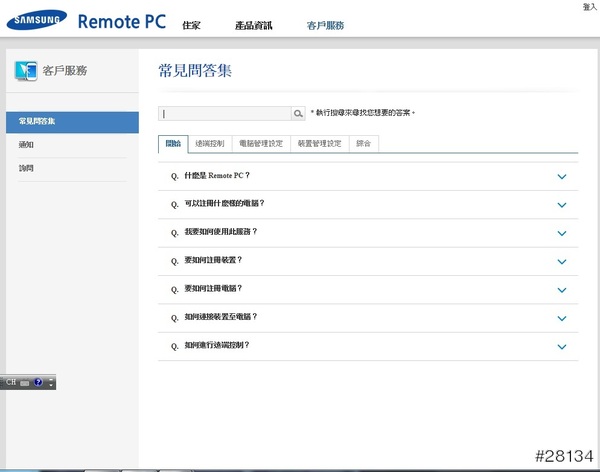Image resolution: width=600 pixels, height=472 pixels.
Task: Select the 綜合 tab
Action: click(x=363, y=144)
